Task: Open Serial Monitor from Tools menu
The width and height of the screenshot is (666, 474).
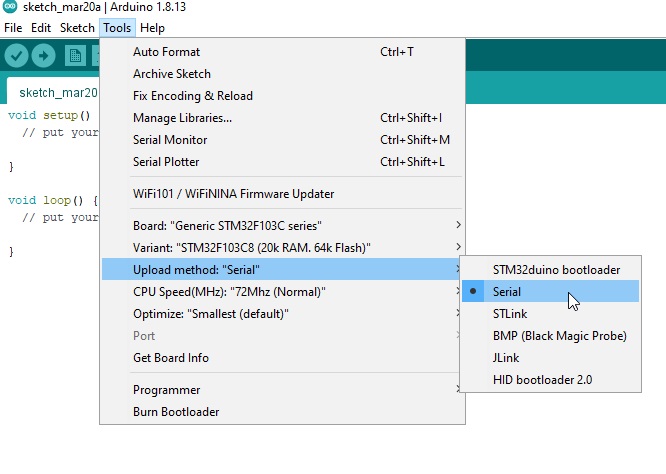Action: (x=282, y=140)
